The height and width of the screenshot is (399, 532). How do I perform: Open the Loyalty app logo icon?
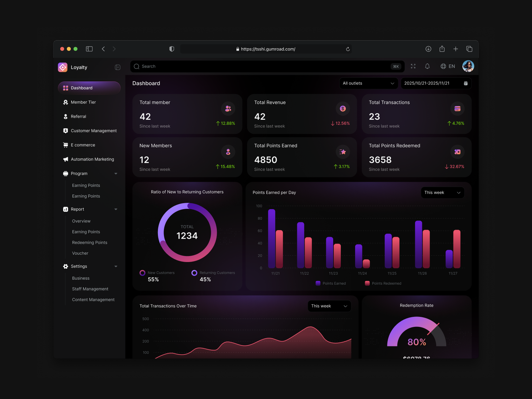point(63,67)
